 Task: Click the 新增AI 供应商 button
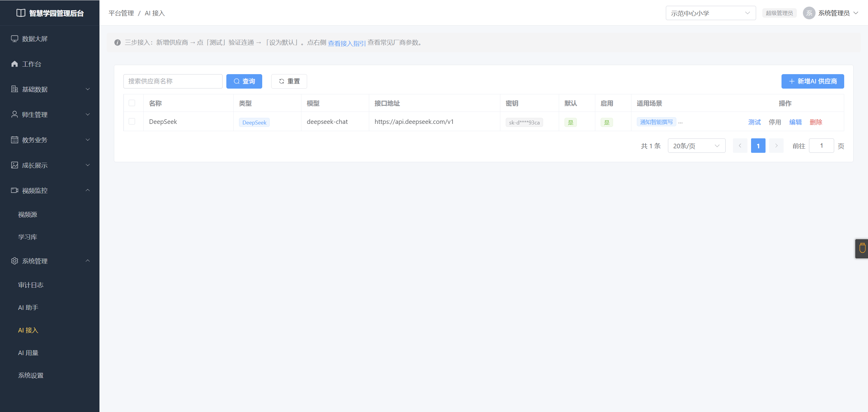coord(813,81)
